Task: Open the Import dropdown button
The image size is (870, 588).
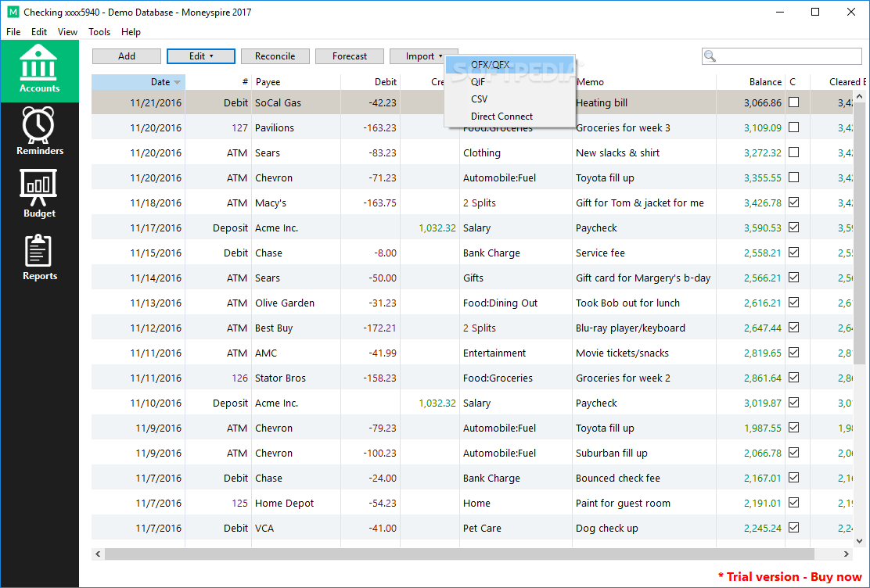Action: coord(424,56)
